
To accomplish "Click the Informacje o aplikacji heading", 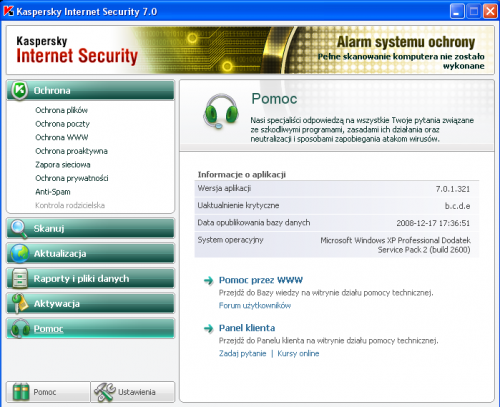I will (x=242, y=175).
